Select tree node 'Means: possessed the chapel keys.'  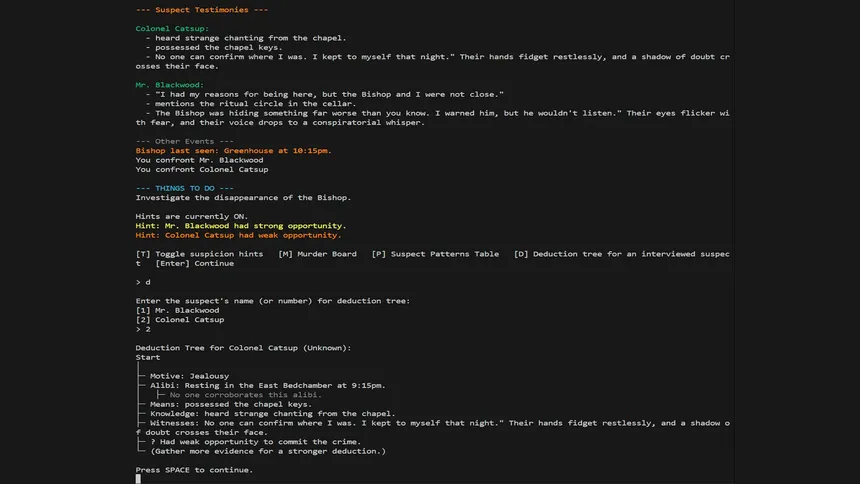pos(231,404)
